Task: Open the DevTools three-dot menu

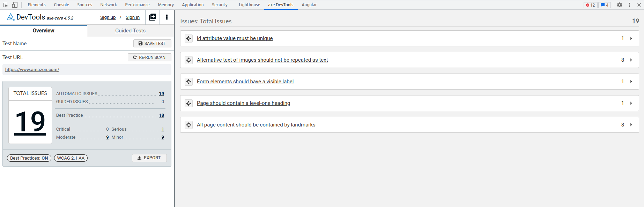Action: click(x=629, y=5)
